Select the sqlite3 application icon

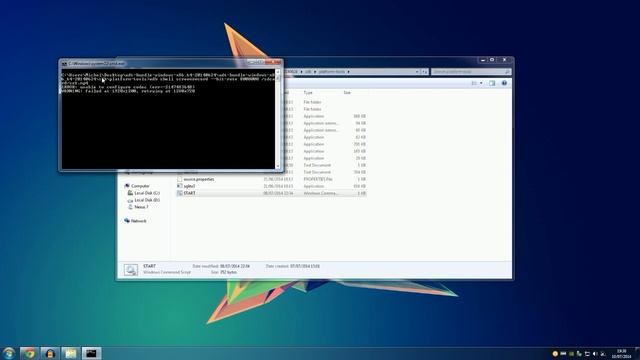tap(179, 186)
